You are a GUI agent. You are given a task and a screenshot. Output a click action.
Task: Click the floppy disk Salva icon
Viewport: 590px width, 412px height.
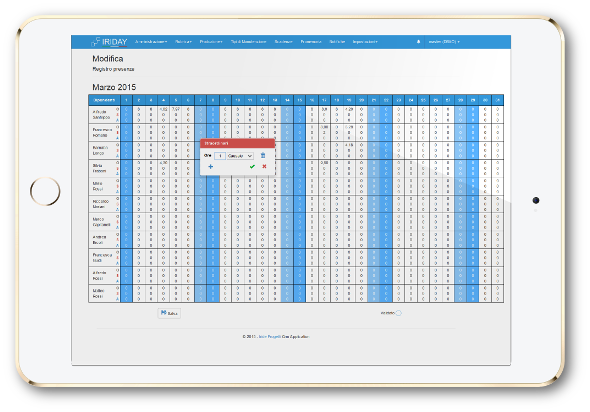point(164,313)
